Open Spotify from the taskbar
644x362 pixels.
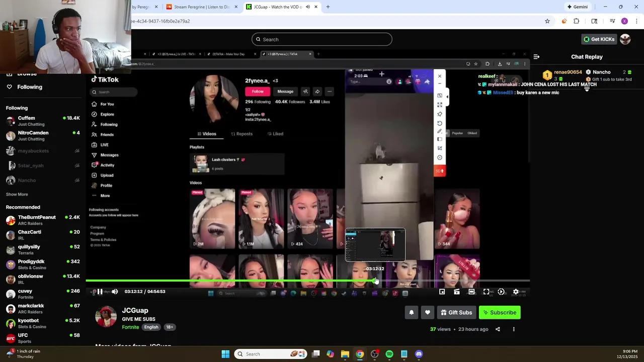[x=389, y=354]
